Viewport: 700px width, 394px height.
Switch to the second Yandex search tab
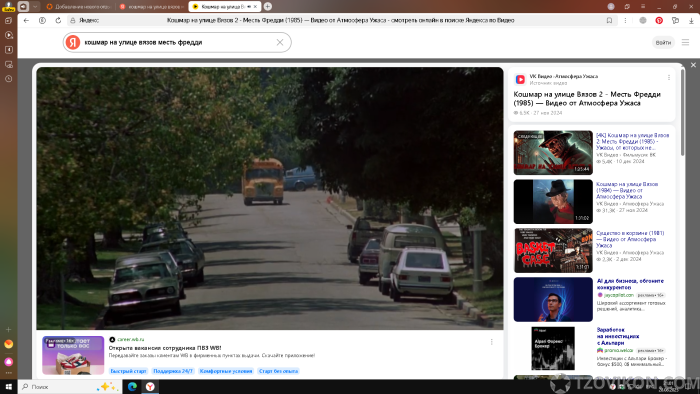click(x=152, y=7)
